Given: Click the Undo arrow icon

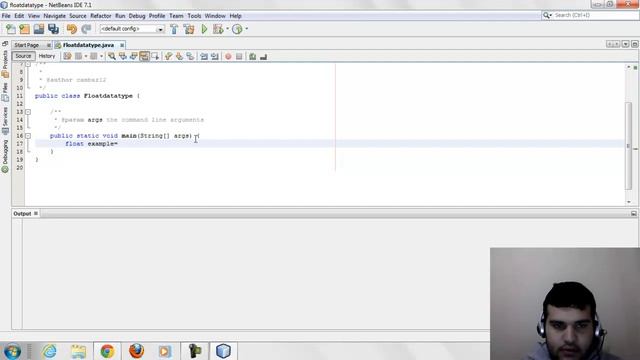Looking at the screenshot, I should point(72,29).
